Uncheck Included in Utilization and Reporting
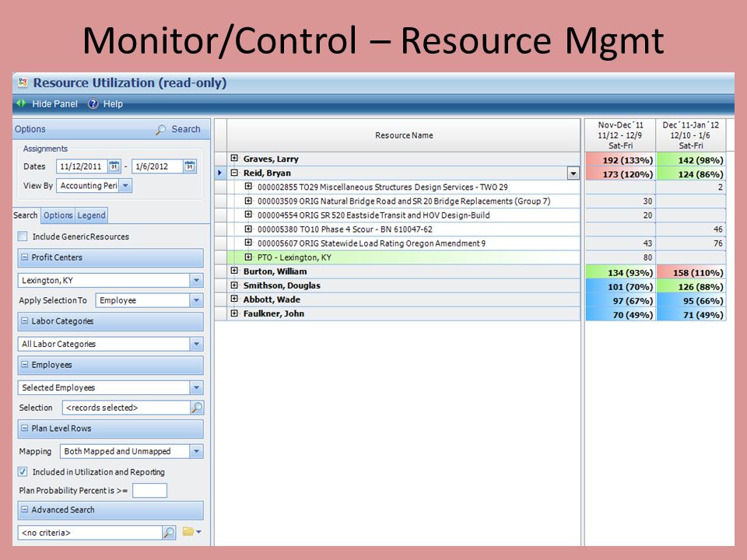 23,472
